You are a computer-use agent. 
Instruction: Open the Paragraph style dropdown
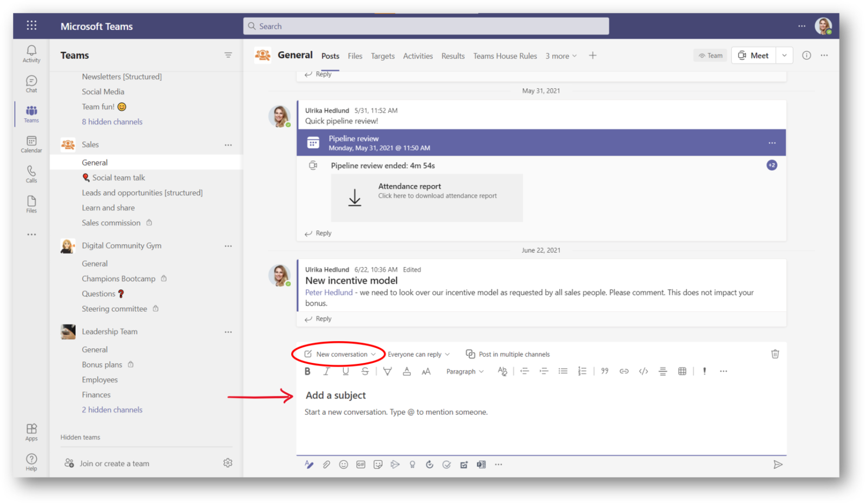tap(464, 372)
